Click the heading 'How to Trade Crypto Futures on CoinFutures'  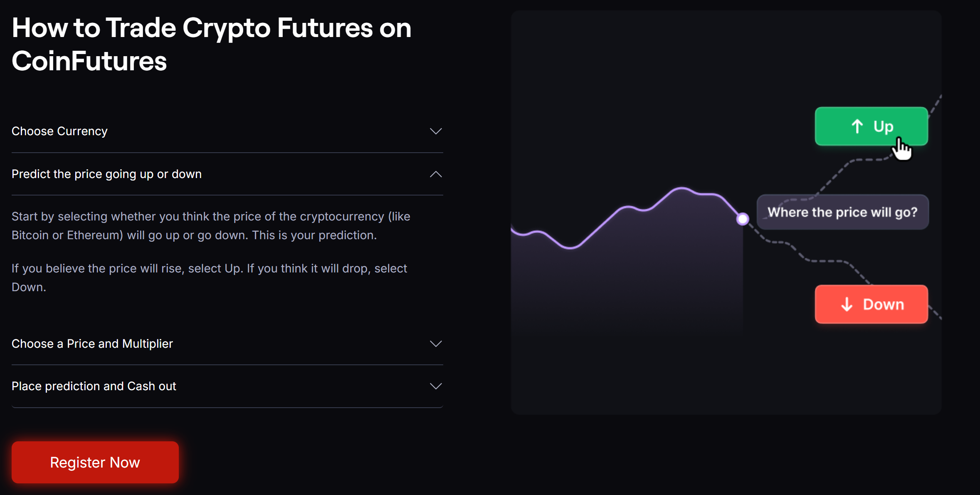(x=211, y=44)
